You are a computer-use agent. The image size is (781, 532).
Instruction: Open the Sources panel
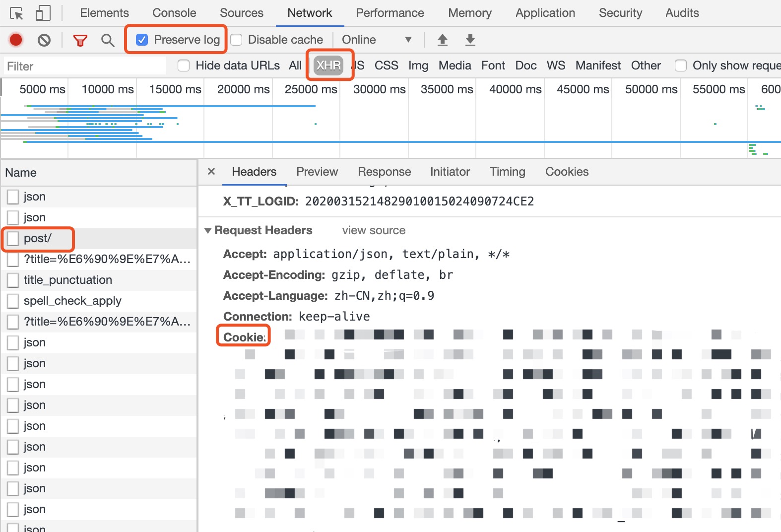(x=242, y=13)
